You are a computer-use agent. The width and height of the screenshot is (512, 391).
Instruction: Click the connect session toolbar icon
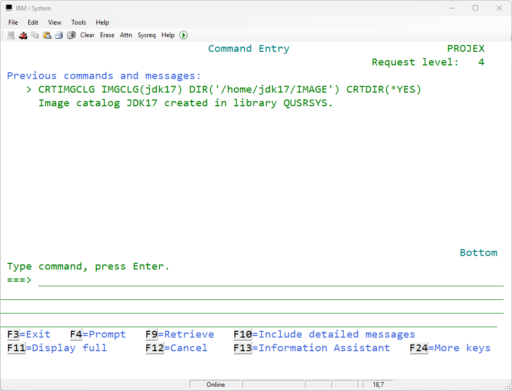click(x=11, y=35)
